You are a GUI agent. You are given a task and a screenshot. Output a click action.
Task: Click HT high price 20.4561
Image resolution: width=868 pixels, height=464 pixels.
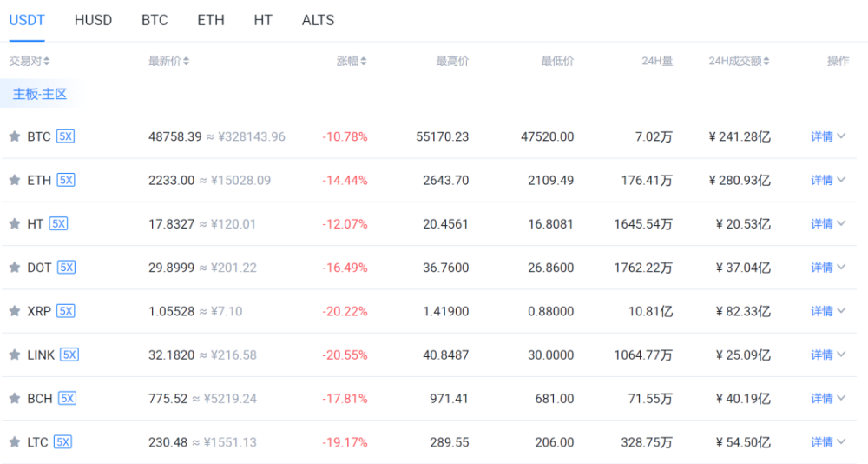(445, 224)
